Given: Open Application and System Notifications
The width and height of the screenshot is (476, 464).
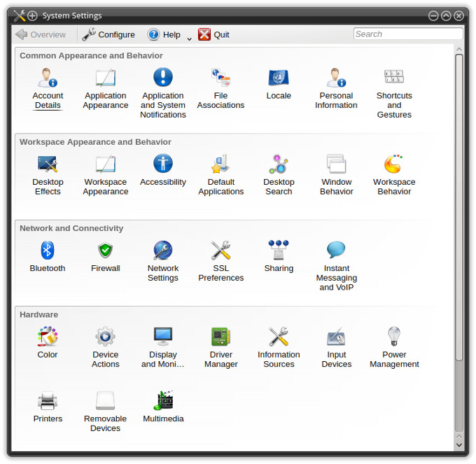Looking at the screenshot, I should pos(163,93).
